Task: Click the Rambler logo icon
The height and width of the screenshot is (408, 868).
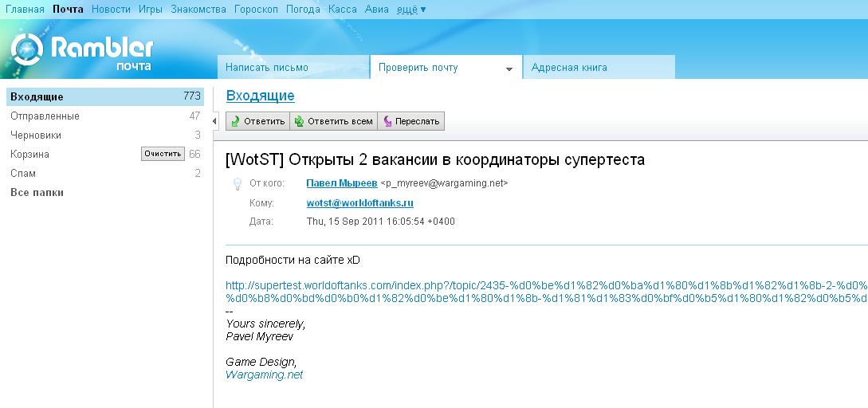Action: pyautogui.click(x=26, y=49)
